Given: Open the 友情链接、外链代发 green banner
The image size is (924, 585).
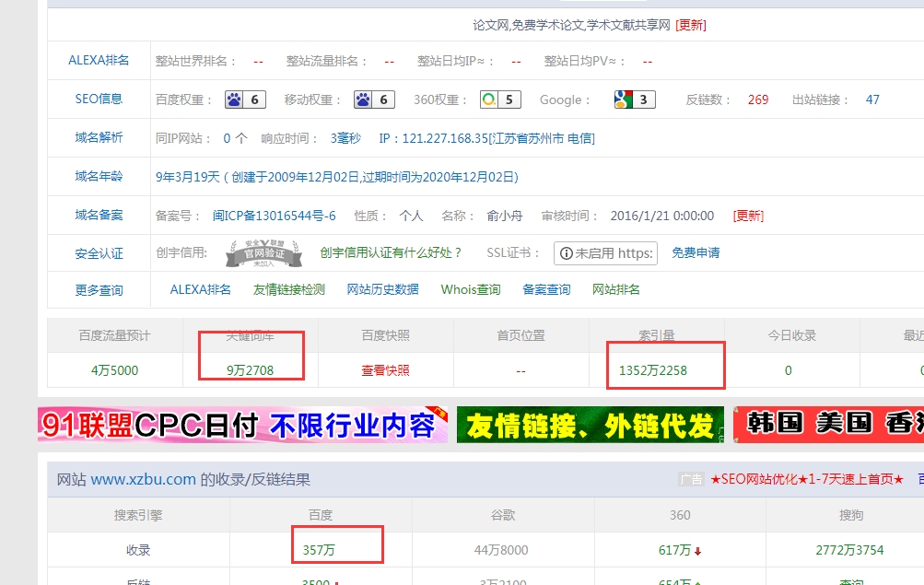Looking at the screenshot, I should pos(590,426).
